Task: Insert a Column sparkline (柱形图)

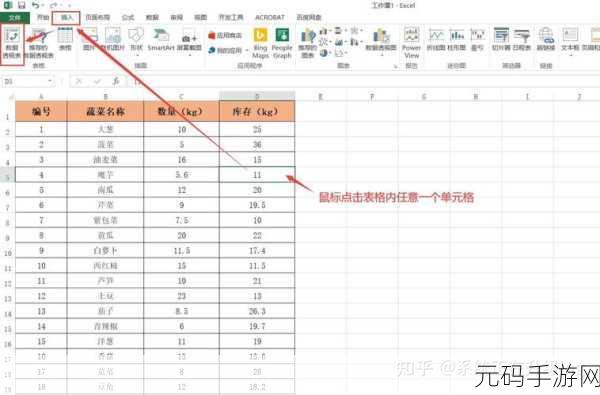Action: (457, 39)
